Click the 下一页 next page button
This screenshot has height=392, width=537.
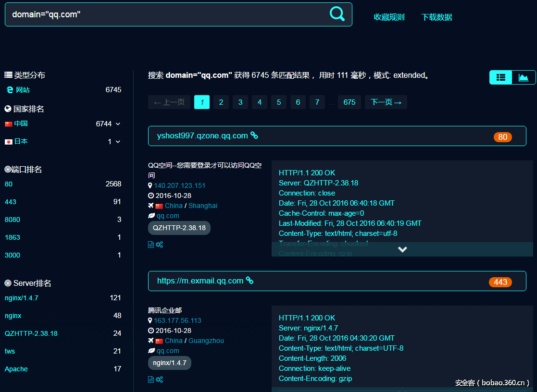pos(386,102)
